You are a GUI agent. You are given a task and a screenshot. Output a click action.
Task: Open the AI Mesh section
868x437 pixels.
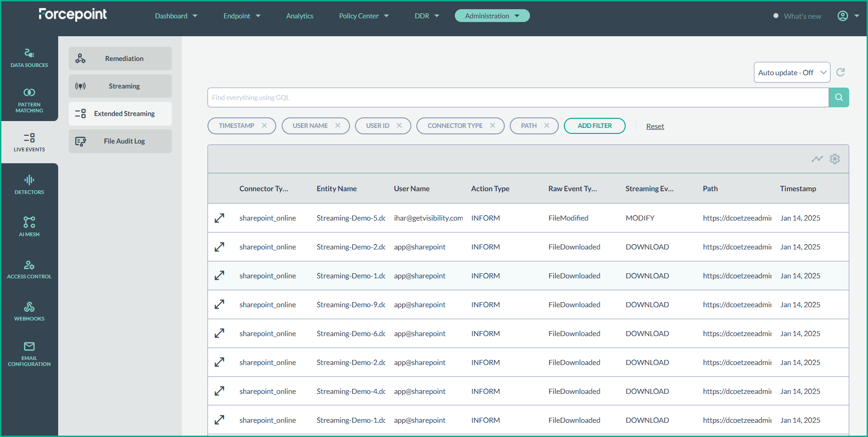pos(29,227)
